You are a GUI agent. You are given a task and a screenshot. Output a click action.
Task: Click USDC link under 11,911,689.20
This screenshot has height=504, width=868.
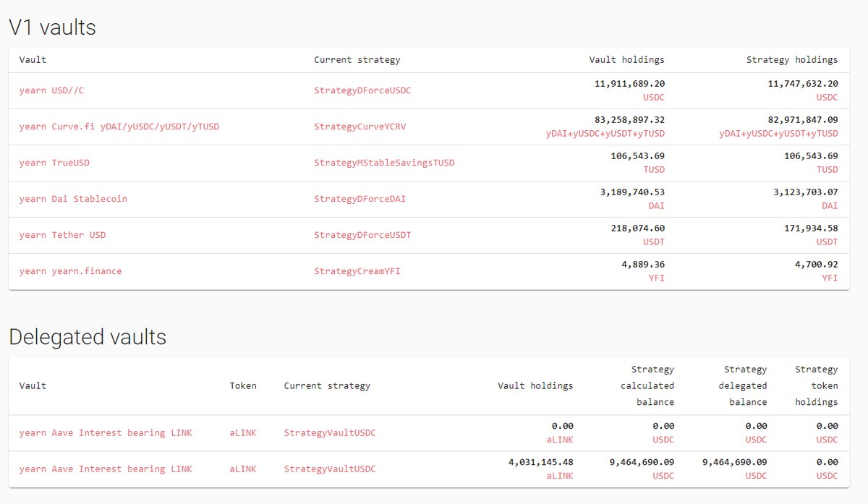(654, 97)
